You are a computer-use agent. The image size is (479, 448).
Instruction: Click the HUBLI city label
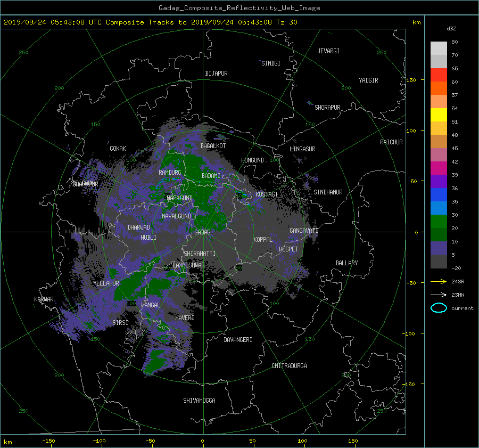click(x=148, y=238)
